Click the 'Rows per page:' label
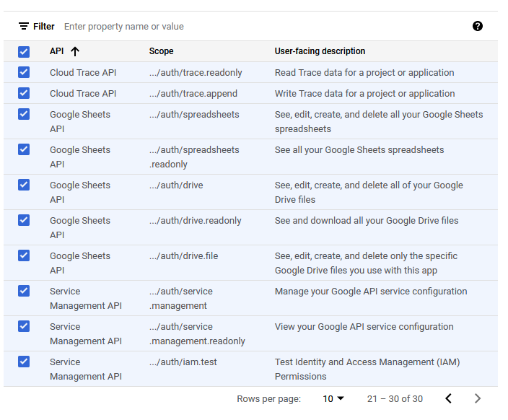 (268, 398)
